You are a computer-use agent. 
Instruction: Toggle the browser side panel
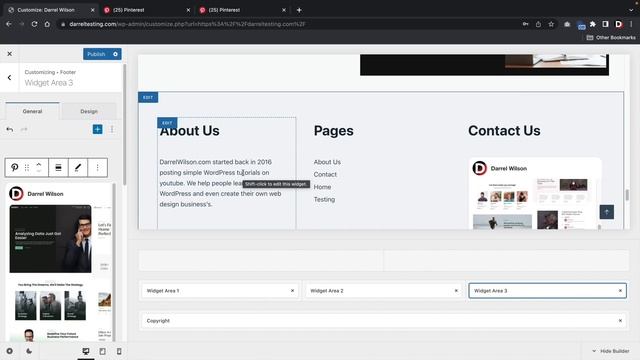point(605,24)
